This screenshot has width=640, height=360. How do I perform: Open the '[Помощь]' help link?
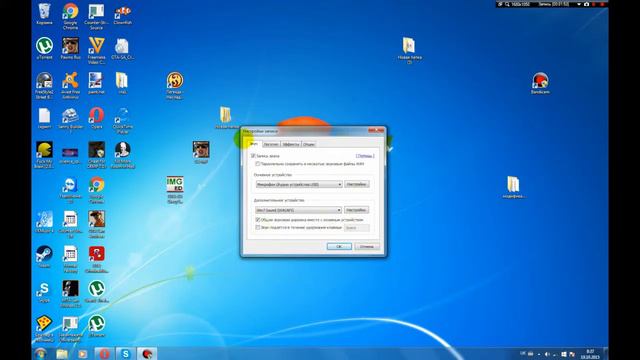[365, 156]
